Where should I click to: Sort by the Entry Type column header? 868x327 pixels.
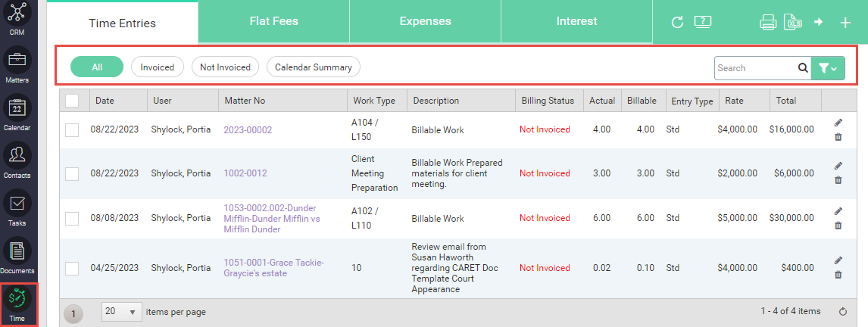coord(692,101)
